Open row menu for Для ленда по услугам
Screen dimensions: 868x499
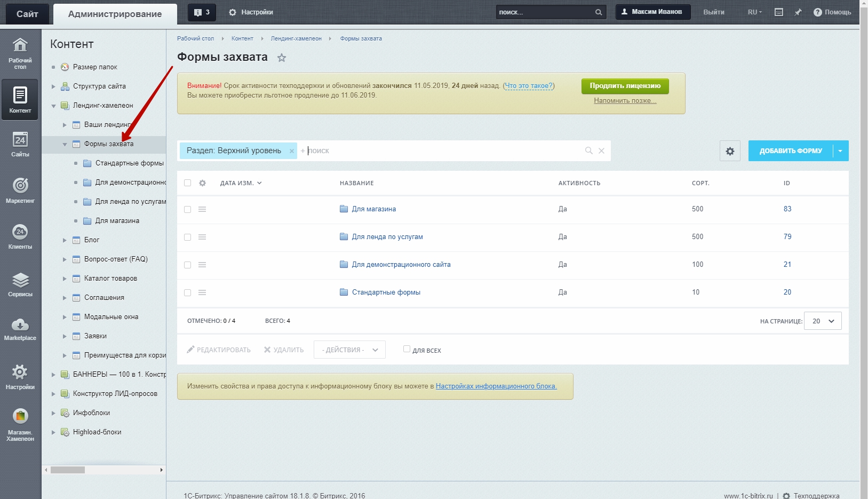[202, 237]
